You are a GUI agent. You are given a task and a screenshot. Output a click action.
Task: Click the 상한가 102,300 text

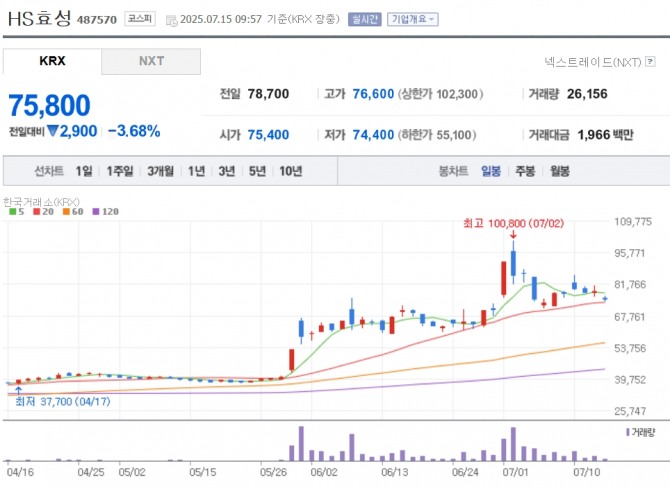coord(441,94)
